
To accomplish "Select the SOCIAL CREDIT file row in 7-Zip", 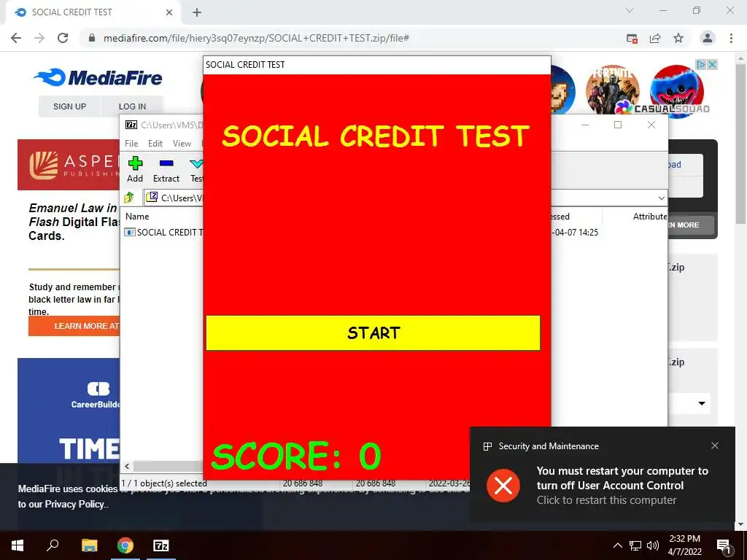I will tap(163, 233).
